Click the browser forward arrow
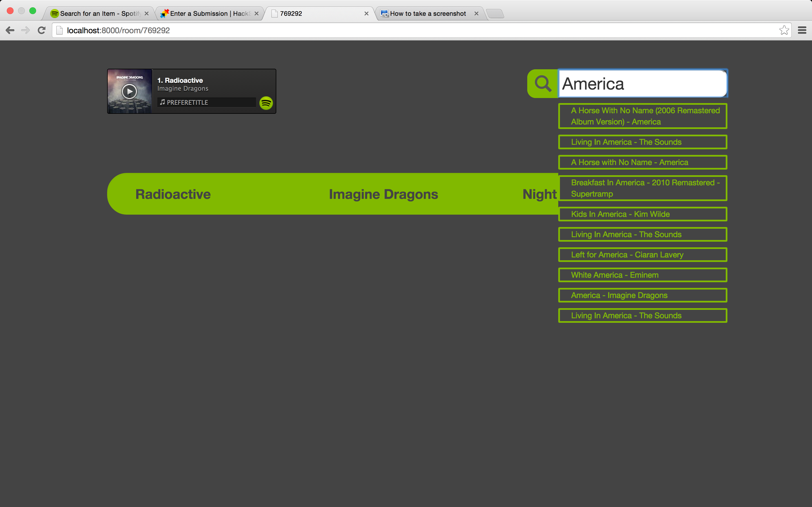812x507 pixels. pos(25,30)
